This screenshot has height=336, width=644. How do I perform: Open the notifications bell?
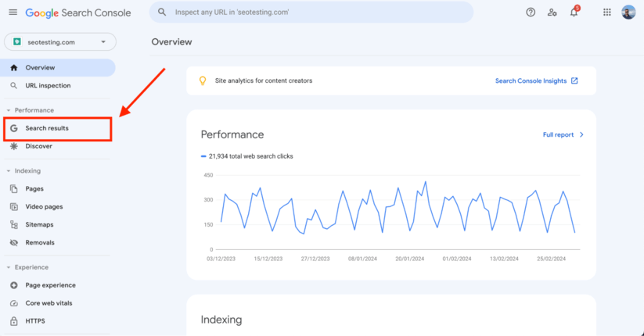point(574,13)
